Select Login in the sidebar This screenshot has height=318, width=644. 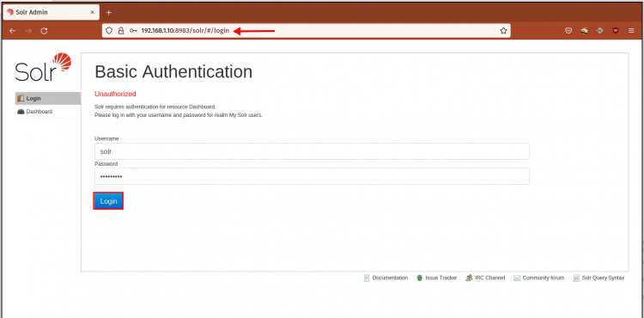point(47,99)
